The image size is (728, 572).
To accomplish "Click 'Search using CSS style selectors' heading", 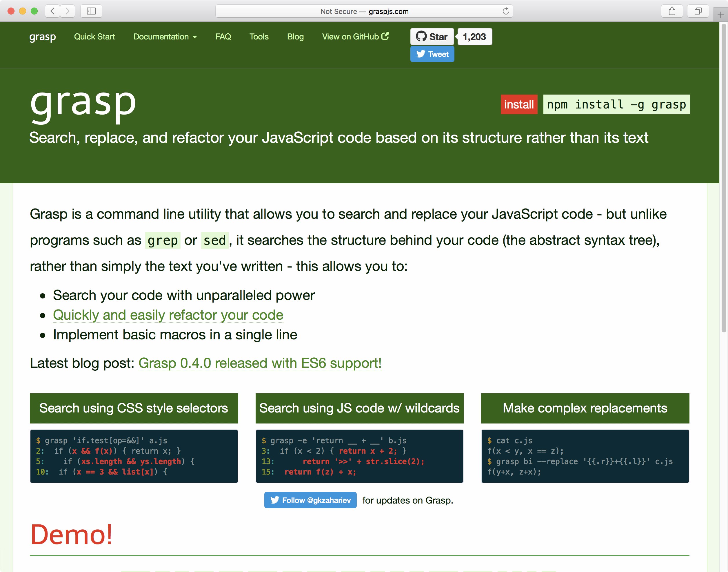I will (x=134, y=408).
